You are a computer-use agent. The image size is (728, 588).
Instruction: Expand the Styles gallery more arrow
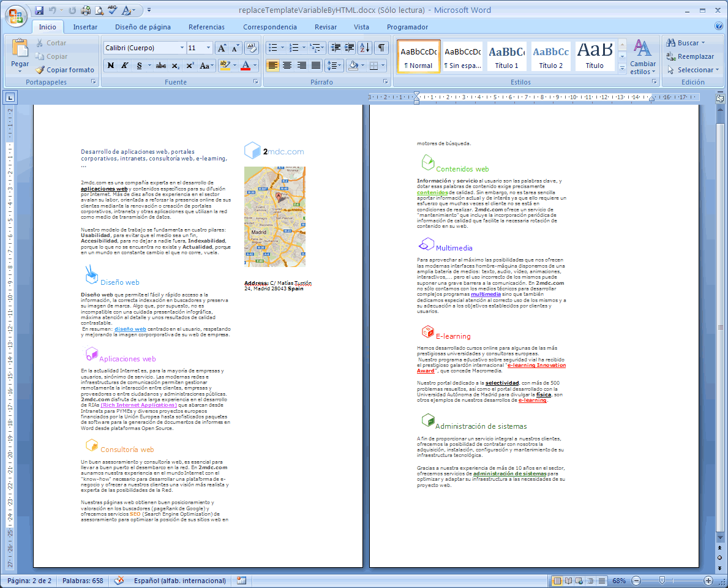click(x=622, y=68)
